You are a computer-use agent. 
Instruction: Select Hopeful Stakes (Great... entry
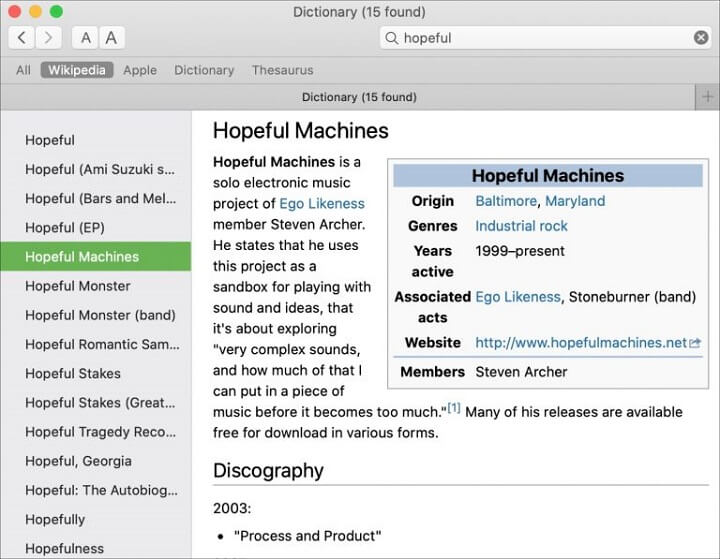(96, 402)
